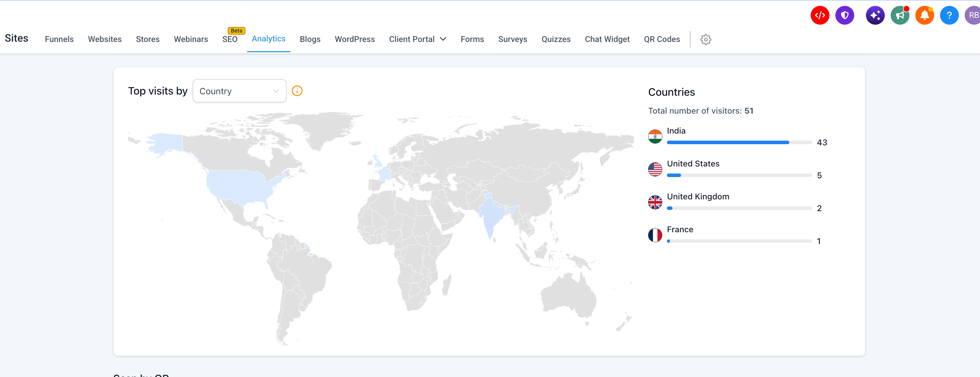Open the orange bell notifications
The width and height of the screenshot is (980, 377).
[x=924, y=16]
